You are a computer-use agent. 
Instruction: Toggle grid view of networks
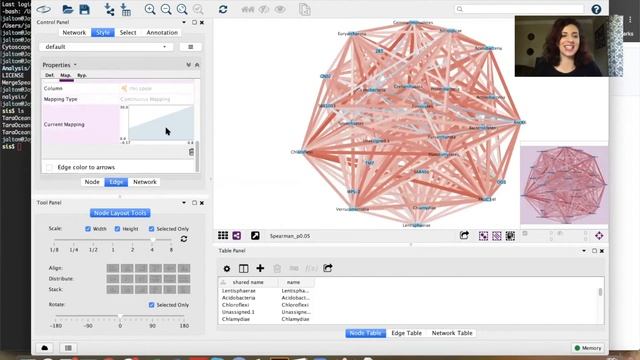223,236
